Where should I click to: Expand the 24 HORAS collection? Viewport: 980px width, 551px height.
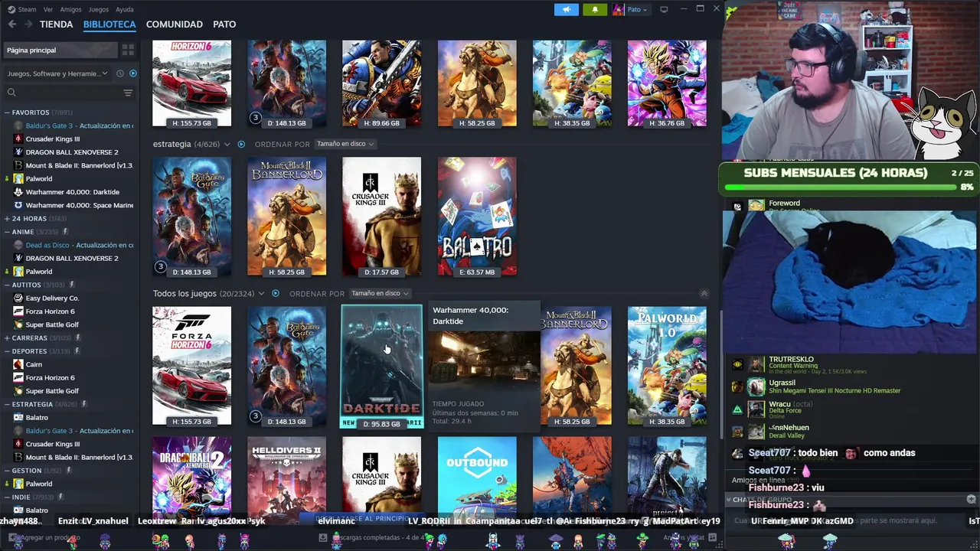(7, 219)
